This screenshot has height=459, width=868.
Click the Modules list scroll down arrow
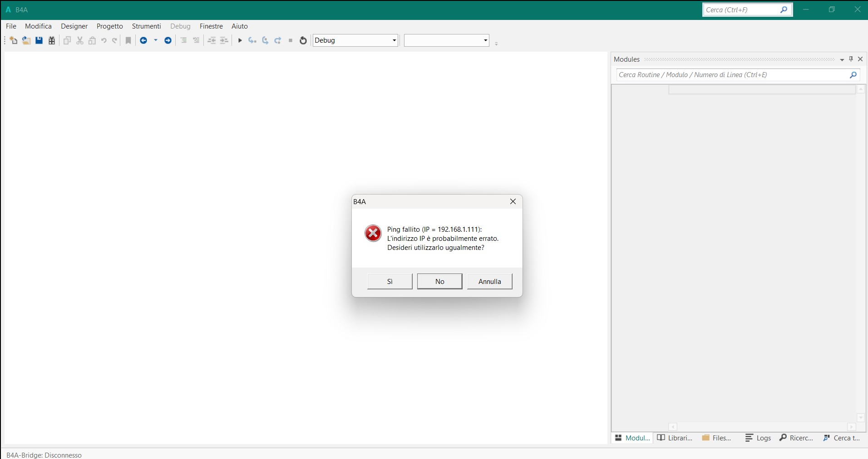coord(861,418)
